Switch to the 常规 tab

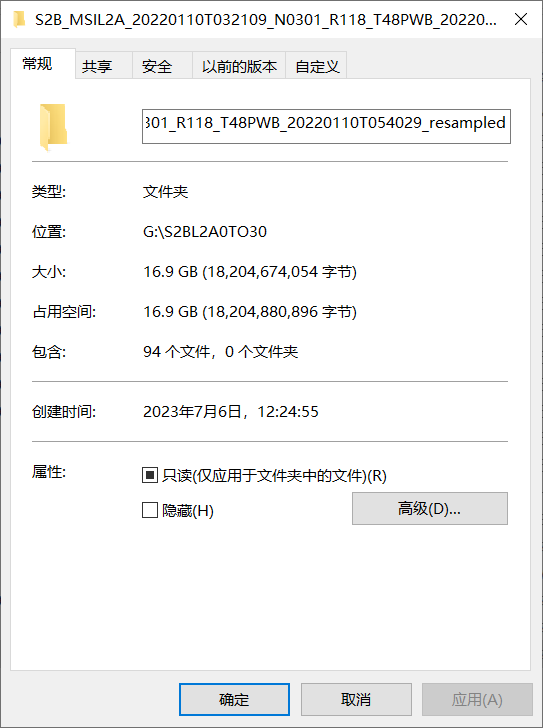point(43,64)
